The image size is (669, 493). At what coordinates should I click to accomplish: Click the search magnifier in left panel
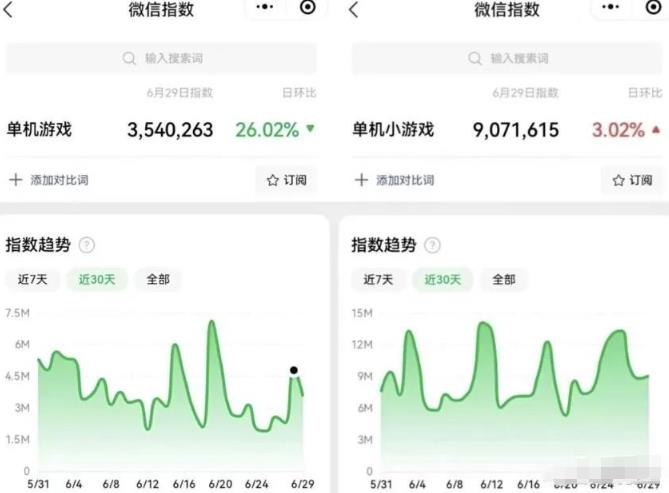tap(129, 58)
